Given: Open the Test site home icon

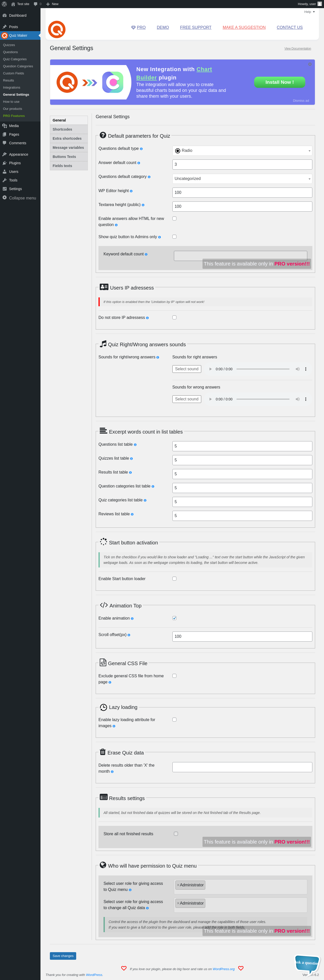Looking at the screenshot, I should (13, 4).
